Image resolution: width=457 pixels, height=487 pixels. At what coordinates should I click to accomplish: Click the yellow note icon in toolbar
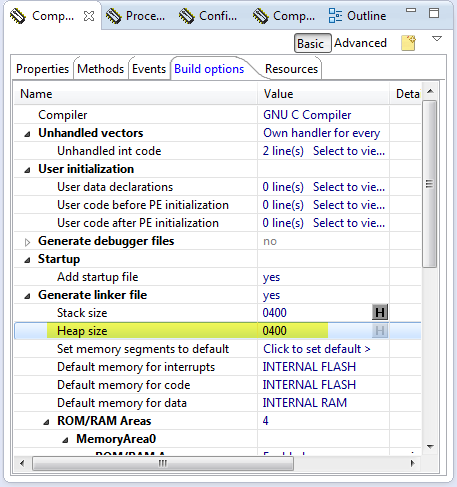[x=408, y=43]
